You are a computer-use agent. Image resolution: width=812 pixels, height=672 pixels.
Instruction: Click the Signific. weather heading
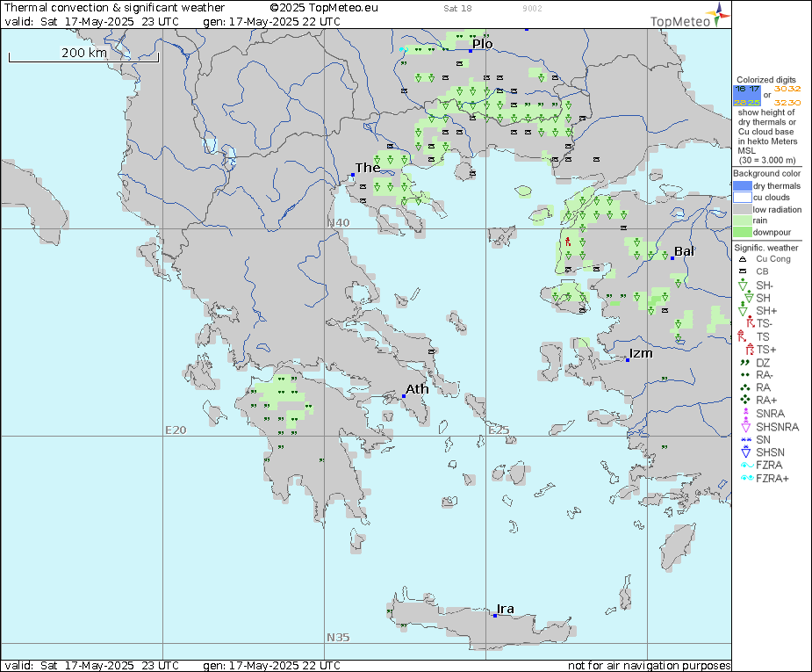coord(766,248)
